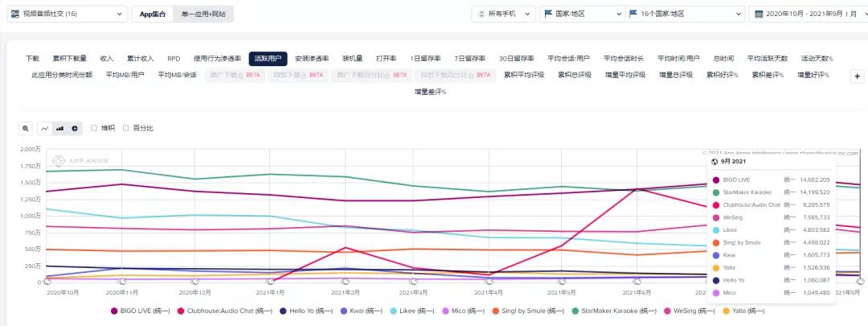Image resolution: width=868 pixels, height=326 pixels.
Task: Select the 使用行为渗透率 metric
Action: point(218,58)
